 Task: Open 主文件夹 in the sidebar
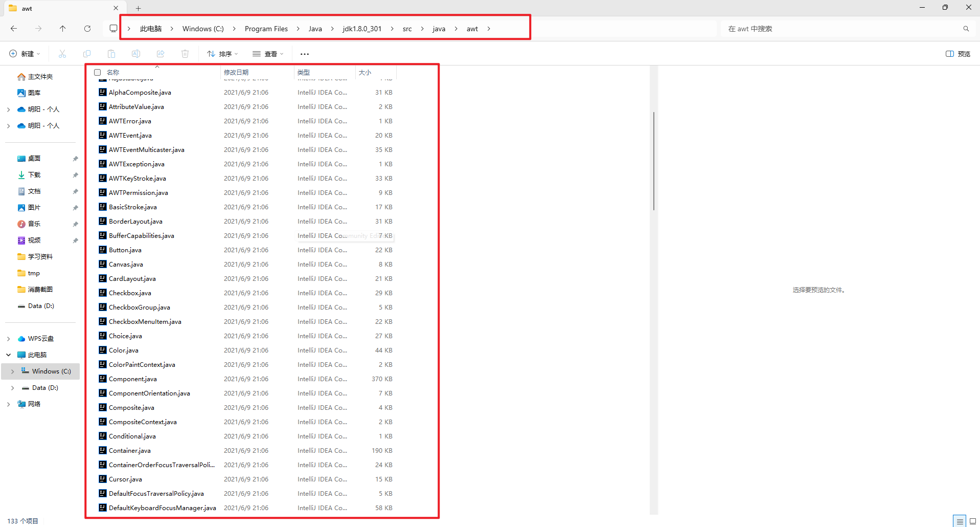point(40,77)
